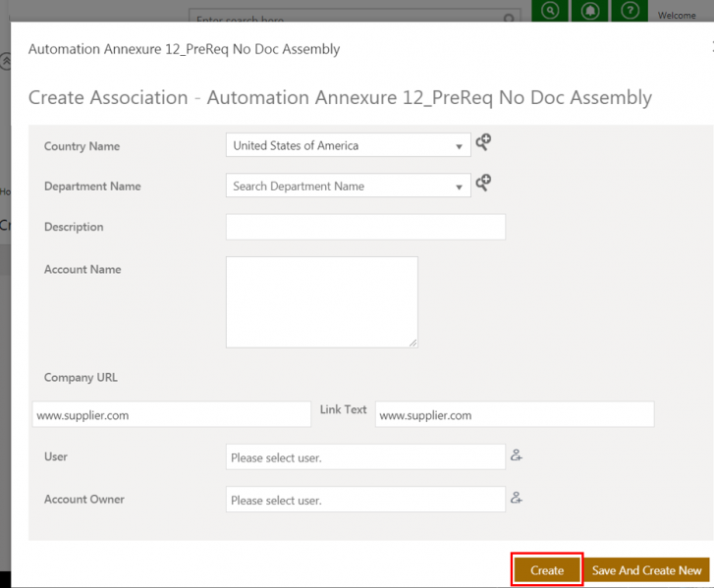The image size is (714, 588).
Task: Click the Account Owner selection field
Action: coord(365,500)
